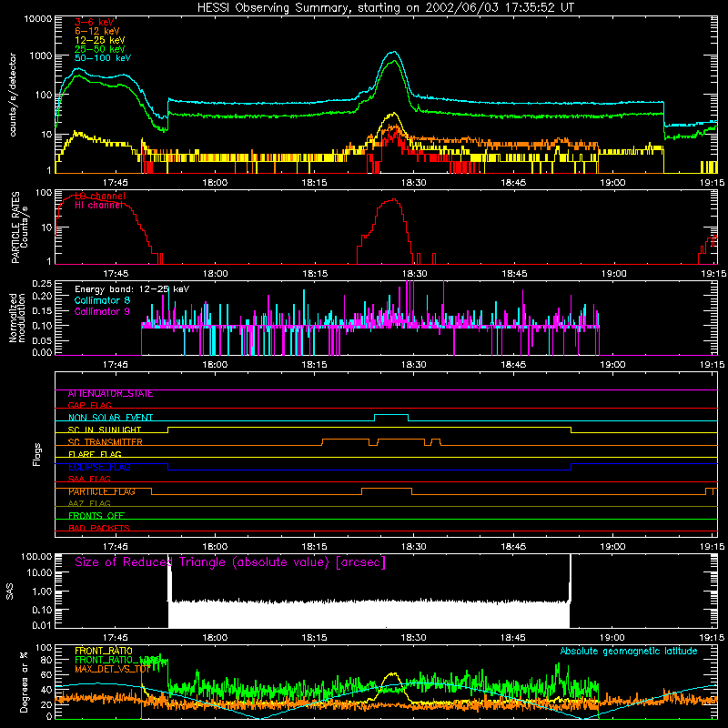This screenshot has height=728, width=728.
Task: Click the GAP_FLAG label
Action: (89, 405)
